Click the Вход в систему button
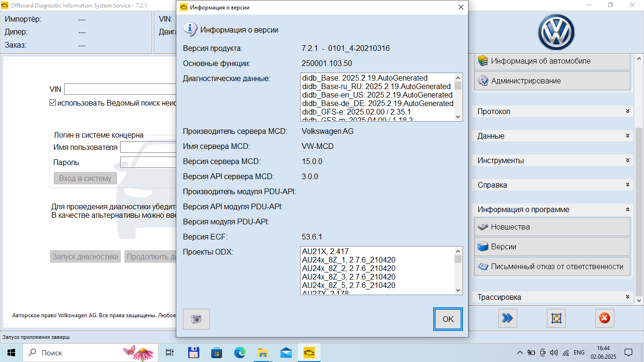The height and width of the screenshot is (362, 644). [x=85, y=178]
